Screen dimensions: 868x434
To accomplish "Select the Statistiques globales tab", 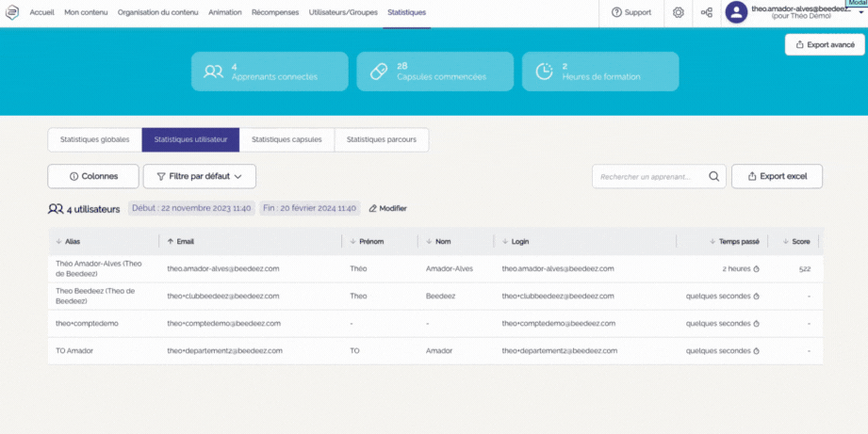I will [94, 139].
